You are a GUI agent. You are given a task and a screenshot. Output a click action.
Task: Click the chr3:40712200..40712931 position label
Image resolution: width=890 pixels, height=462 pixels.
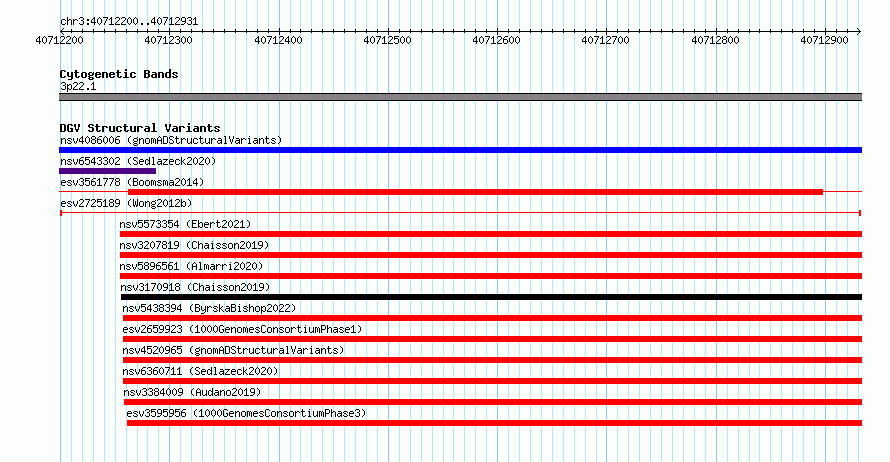(129, 22)
